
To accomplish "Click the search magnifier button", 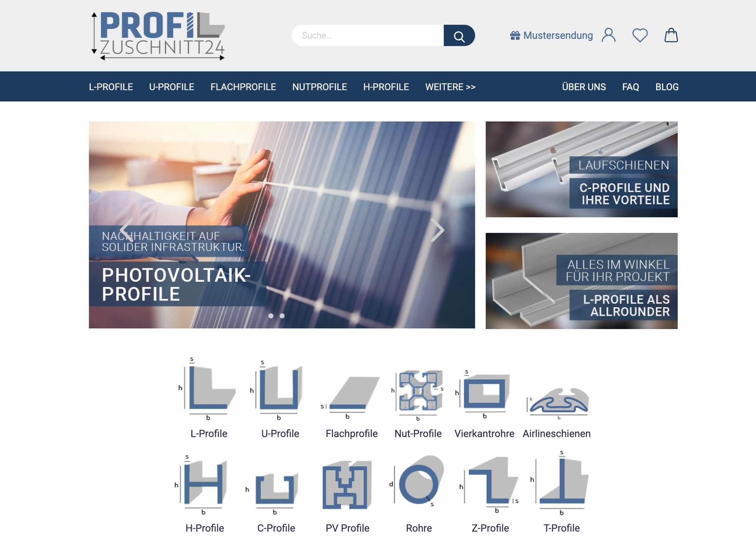I will point(459,36).
